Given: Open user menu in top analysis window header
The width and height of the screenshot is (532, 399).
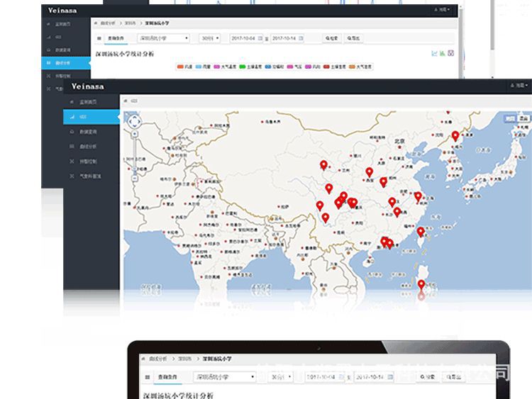Looking at the screenshot, I should 442,9.
